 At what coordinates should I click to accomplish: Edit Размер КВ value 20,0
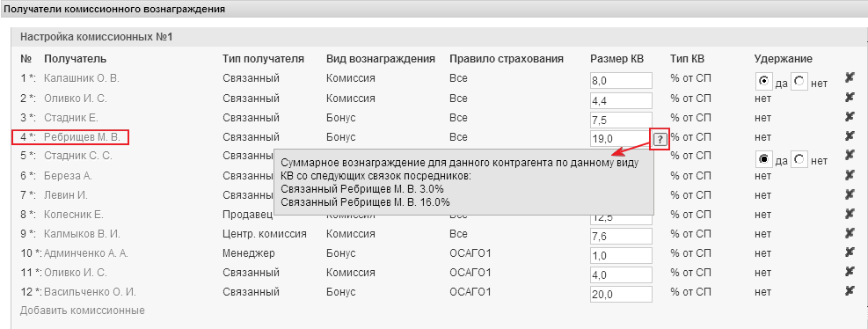[x=621, y=295]
